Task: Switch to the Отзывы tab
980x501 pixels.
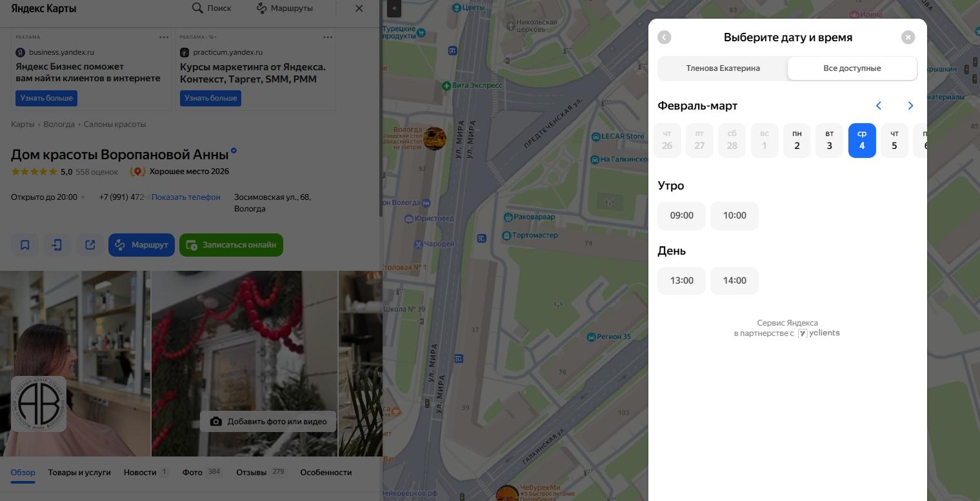Action: coord(252,473)
